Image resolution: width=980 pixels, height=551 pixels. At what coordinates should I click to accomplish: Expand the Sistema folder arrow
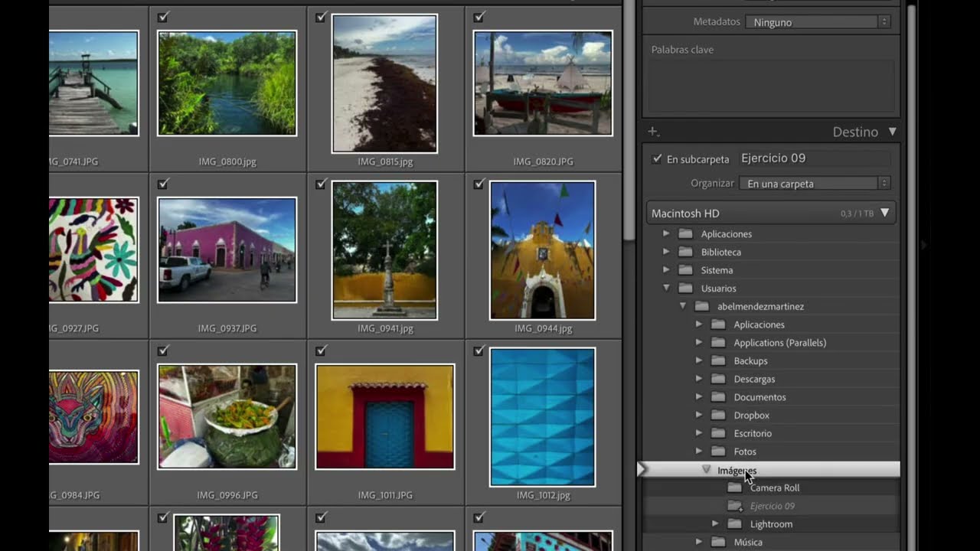666,270
